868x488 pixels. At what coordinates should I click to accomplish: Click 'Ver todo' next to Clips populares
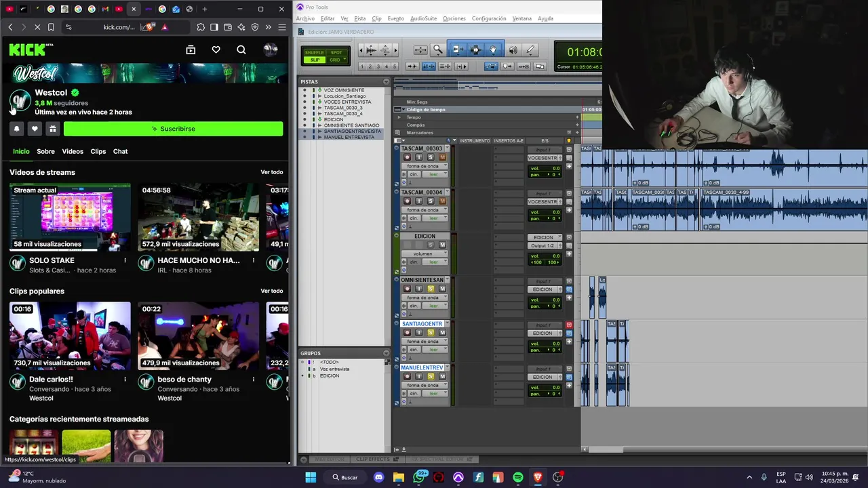272,291
